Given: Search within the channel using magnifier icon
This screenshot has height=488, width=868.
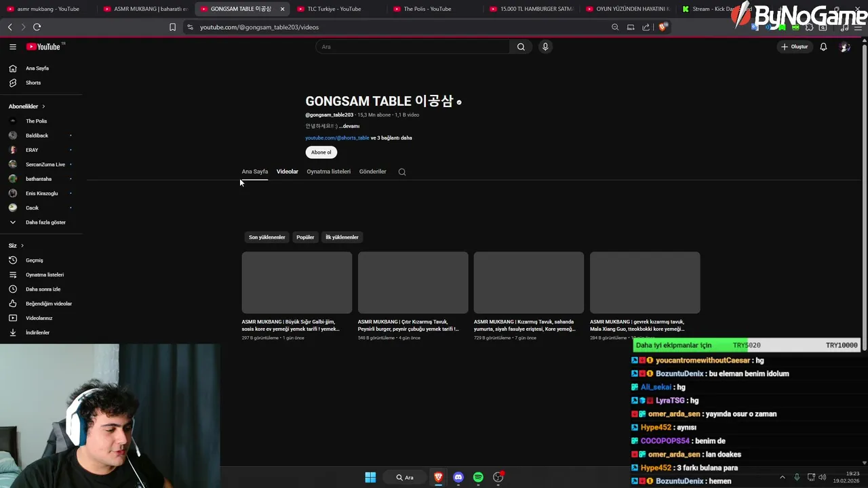Looking at the screenshot, I should pos(402,172).
